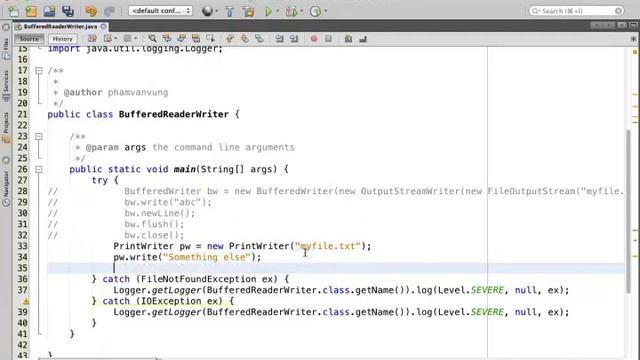Start Debug Project from toolbar

pyautogui.click(x=291, y=11)
